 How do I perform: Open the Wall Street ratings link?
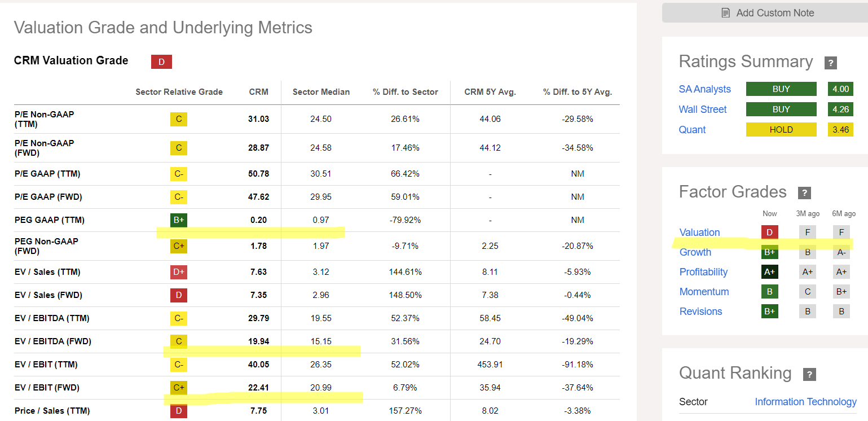[x=703, y=109]
